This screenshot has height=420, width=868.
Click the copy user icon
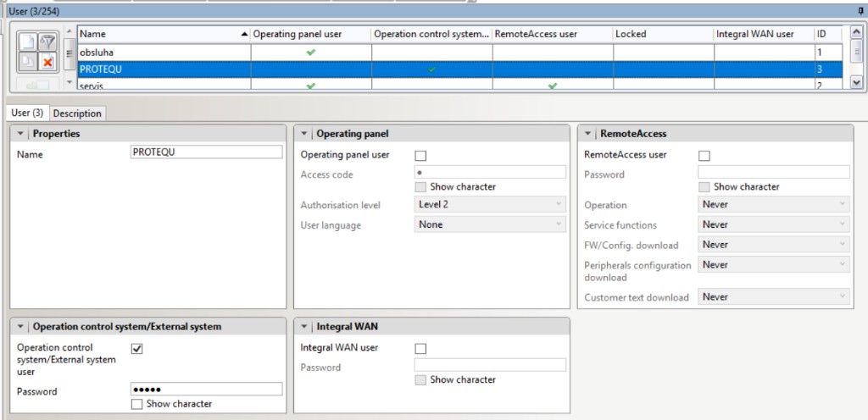click(x=28, y=62)
